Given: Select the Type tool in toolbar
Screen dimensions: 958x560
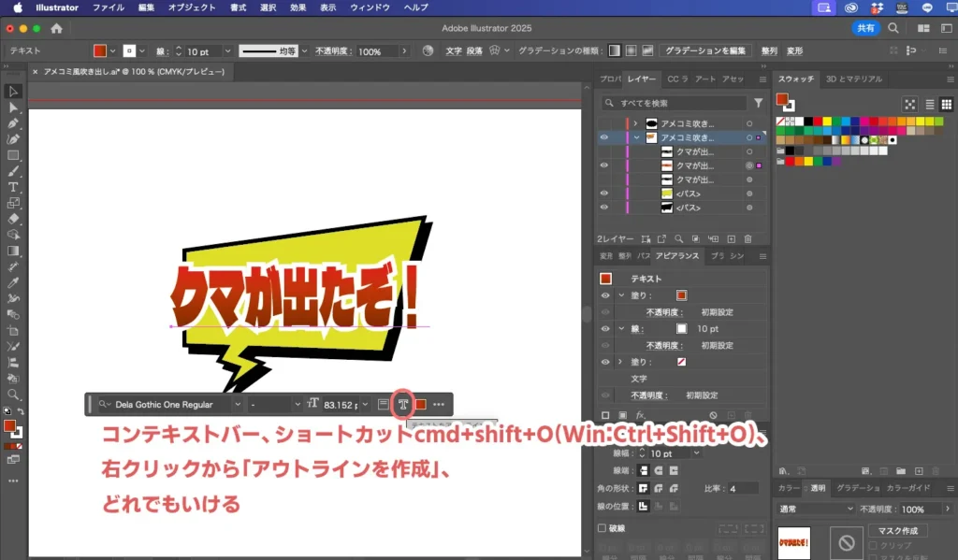Looking at the screenshot, I should 13,187.
